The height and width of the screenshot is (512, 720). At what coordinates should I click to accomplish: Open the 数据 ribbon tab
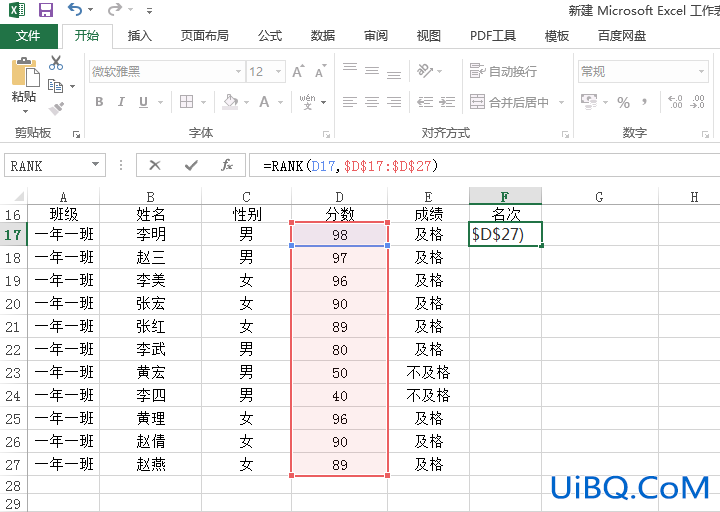pyautogui.click(x=322, y=36)
